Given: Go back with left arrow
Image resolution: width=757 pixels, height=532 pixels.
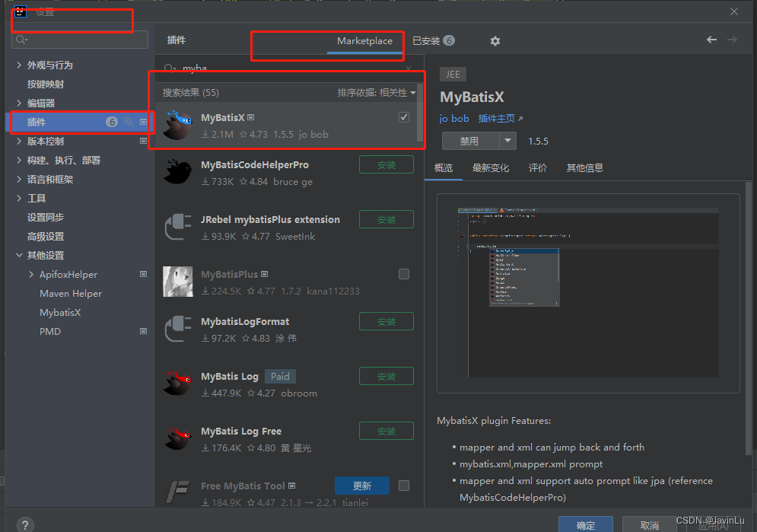Looking at the screenshot, I should [x=711, y=40].
